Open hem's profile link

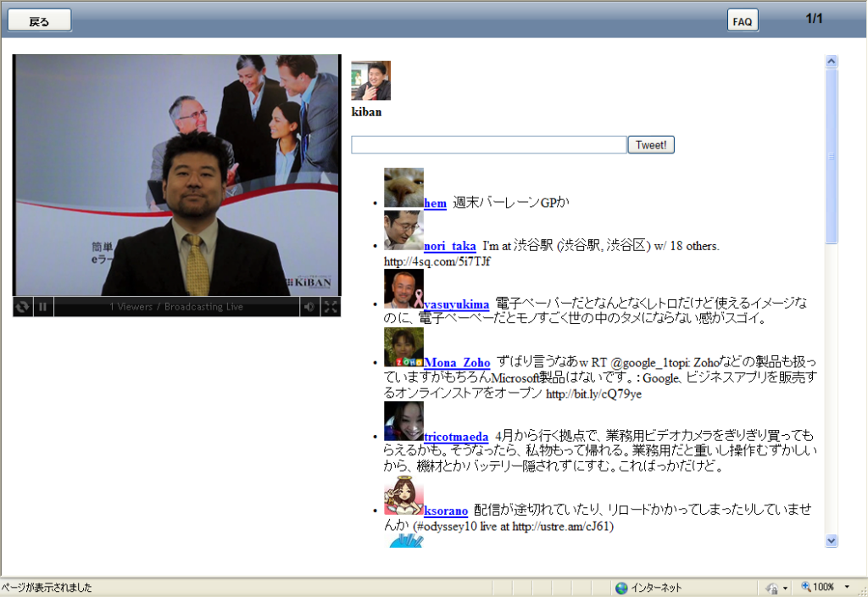pos(435,204)
